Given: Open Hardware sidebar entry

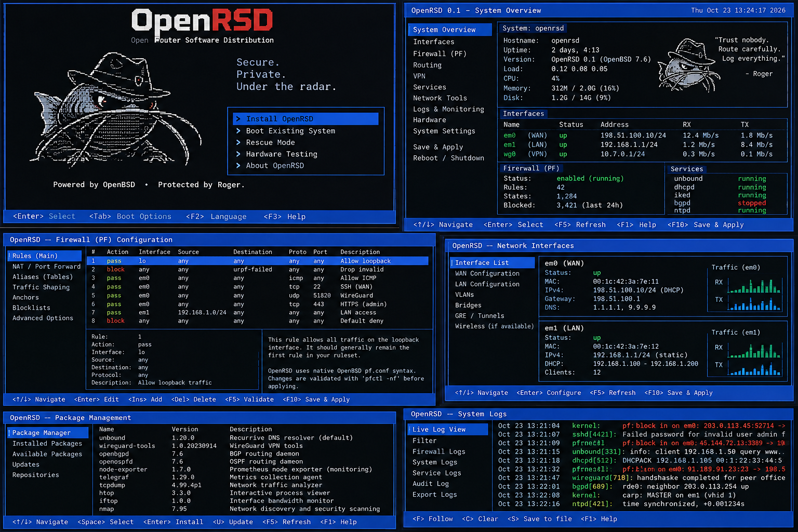Looking at the screenshot, I should pyautogui.click(x=430, y=119).
